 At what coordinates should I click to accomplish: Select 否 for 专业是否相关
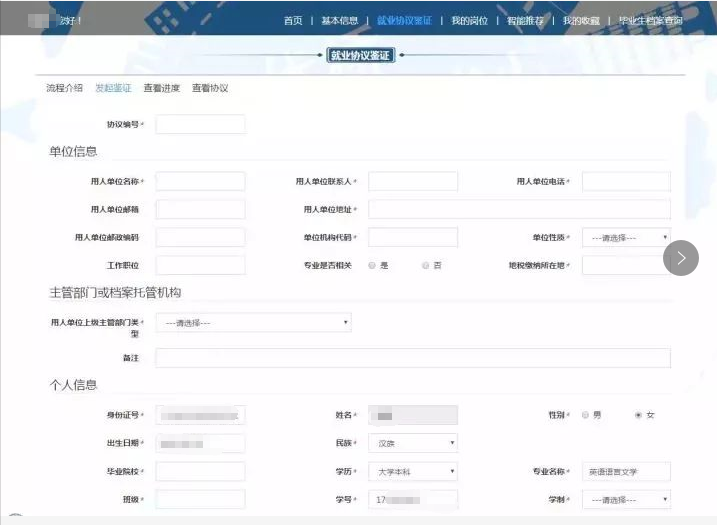point(425,266)
